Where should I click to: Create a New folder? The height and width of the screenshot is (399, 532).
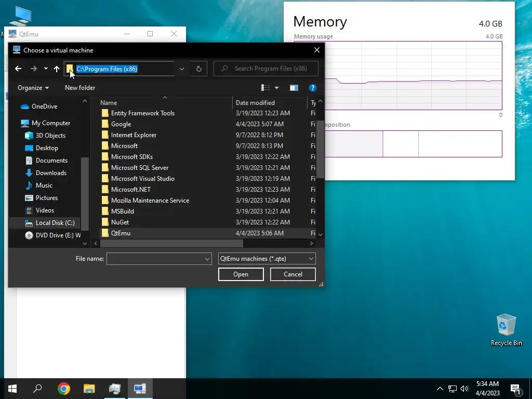pos(80,87)
